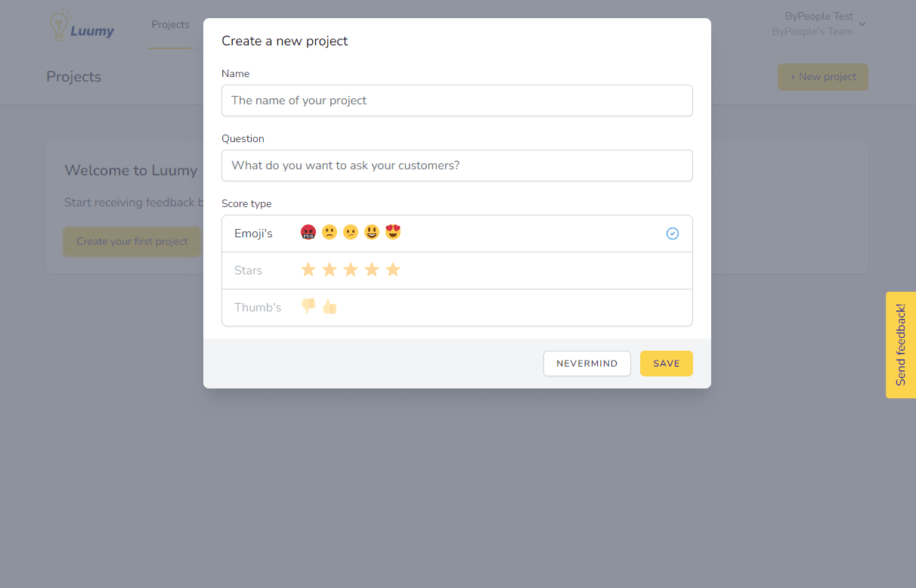
Task: Click the frowning emoji face
Action: point(329,232)
